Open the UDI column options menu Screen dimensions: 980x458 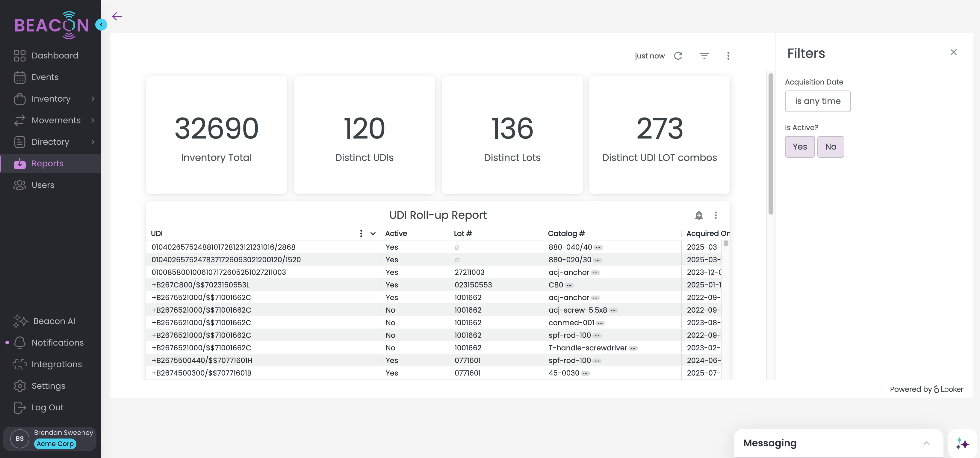(361, 233)
